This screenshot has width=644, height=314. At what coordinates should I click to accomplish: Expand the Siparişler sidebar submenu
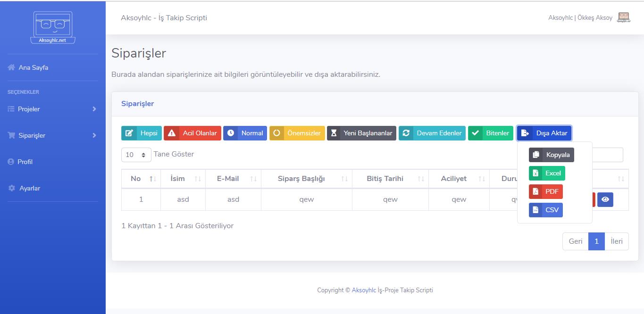(x=94, y=135)
